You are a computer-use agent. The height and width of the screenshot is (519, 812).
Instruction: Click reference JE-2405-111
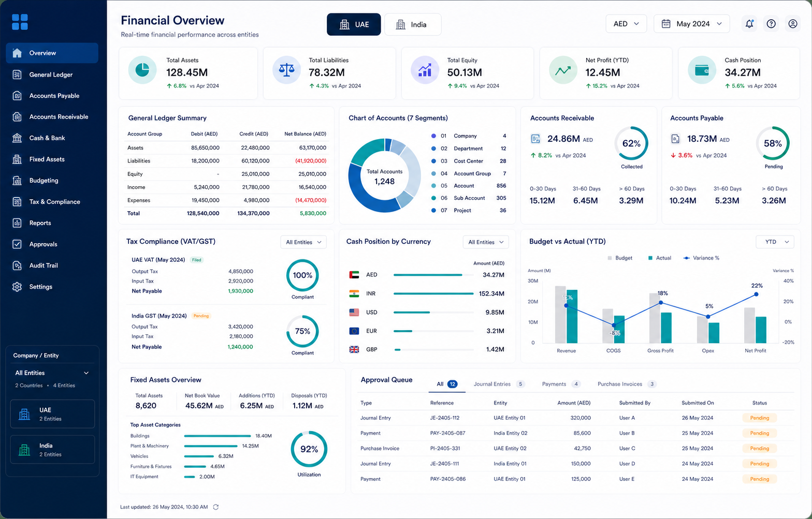coord(444,464)
